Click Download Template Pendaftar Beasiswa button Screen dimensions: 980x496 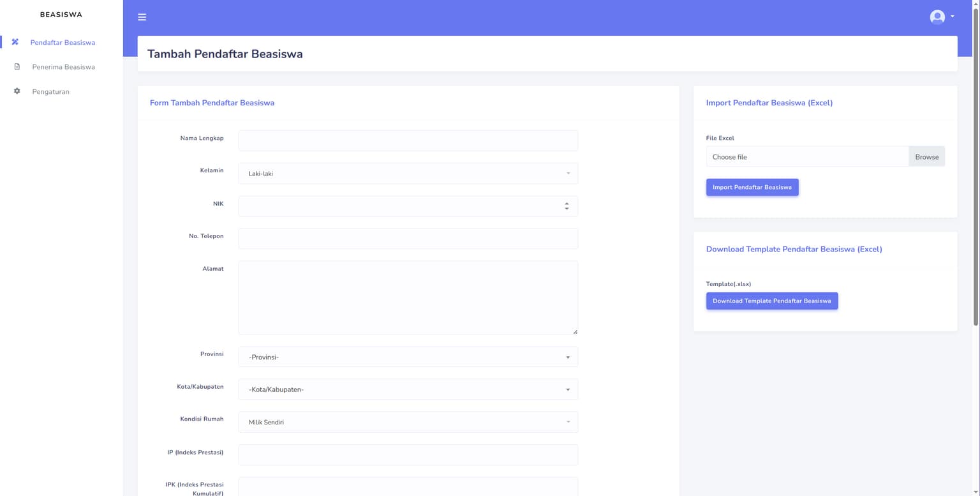[771, 301]
